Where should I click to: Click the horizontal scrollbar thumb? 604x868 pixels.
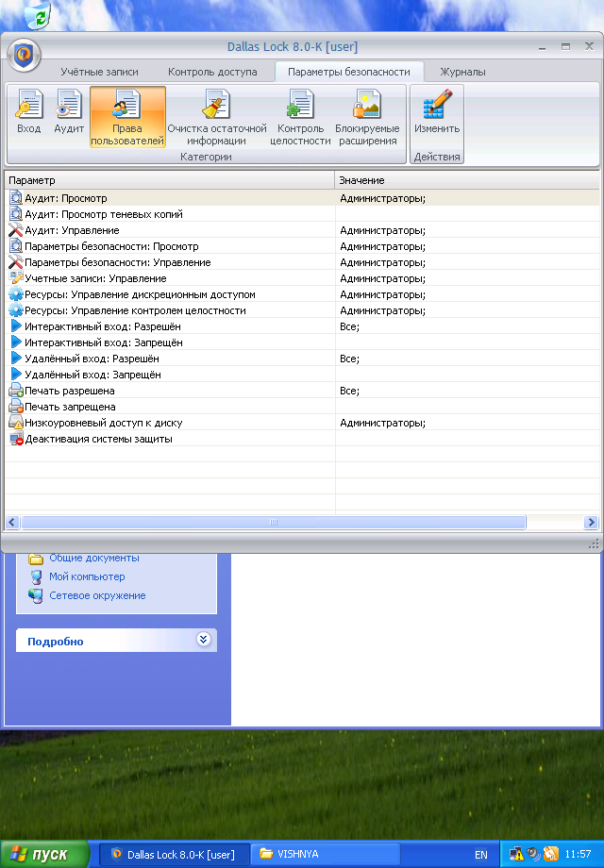[274, 522]
